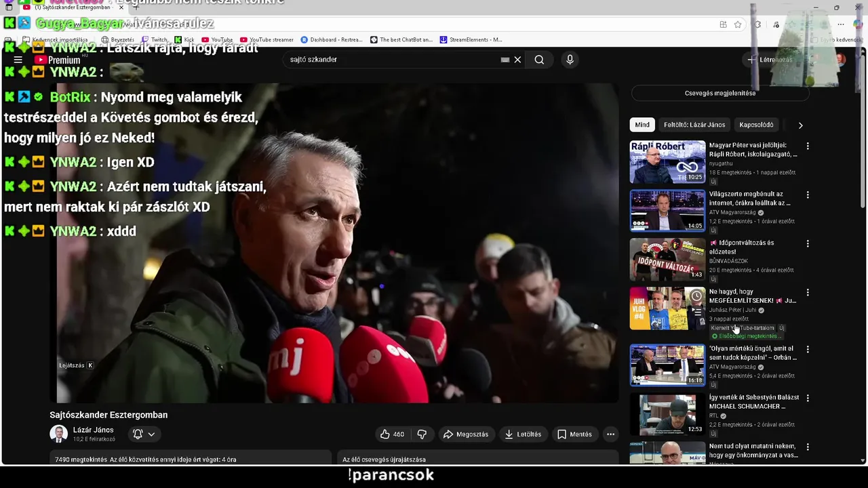The height and width of the screenshot is (488, 868).
Task: Click the Csevegés megjelenítése show chat button
Action: click(720, 93)
